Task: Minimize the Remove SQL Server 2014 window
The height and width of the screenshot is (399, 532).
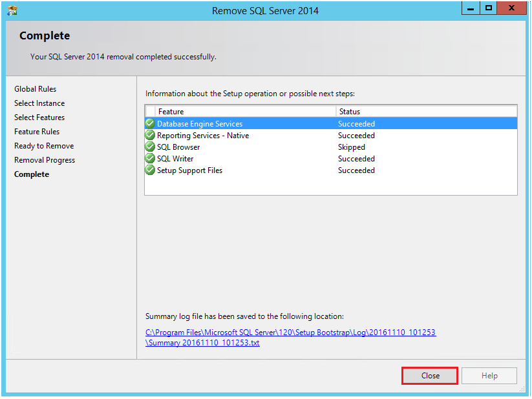Action: pyautogui.click(x=471, y=8)
